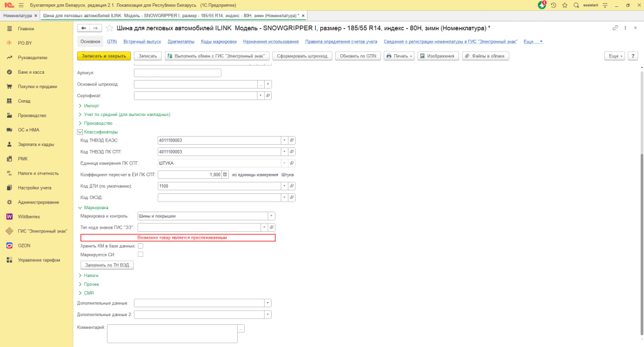Open Назначения использования form tab
Viewport: 644px width, 347px height.
click(270, 42)
